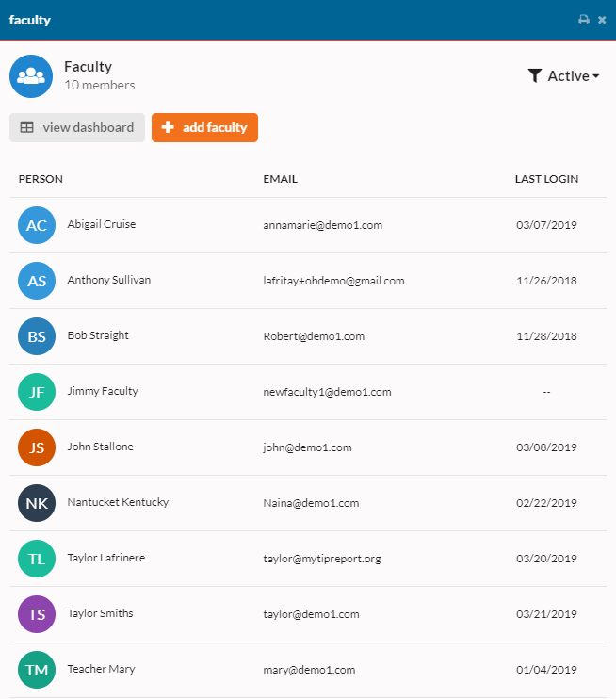Click the add faculty button
616x699 pixels.
click(204, 127)
